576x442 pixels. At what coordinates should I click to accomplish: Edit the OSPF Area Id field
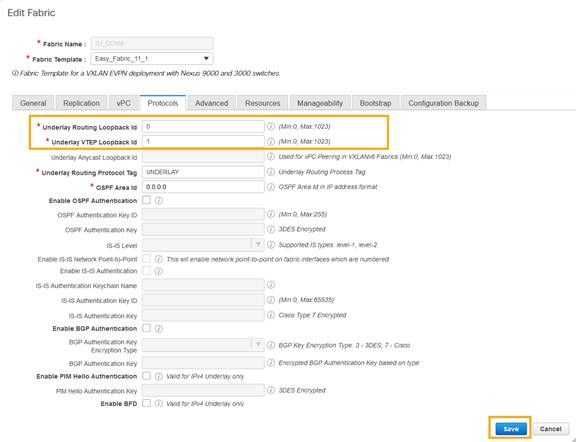(203, 187)
